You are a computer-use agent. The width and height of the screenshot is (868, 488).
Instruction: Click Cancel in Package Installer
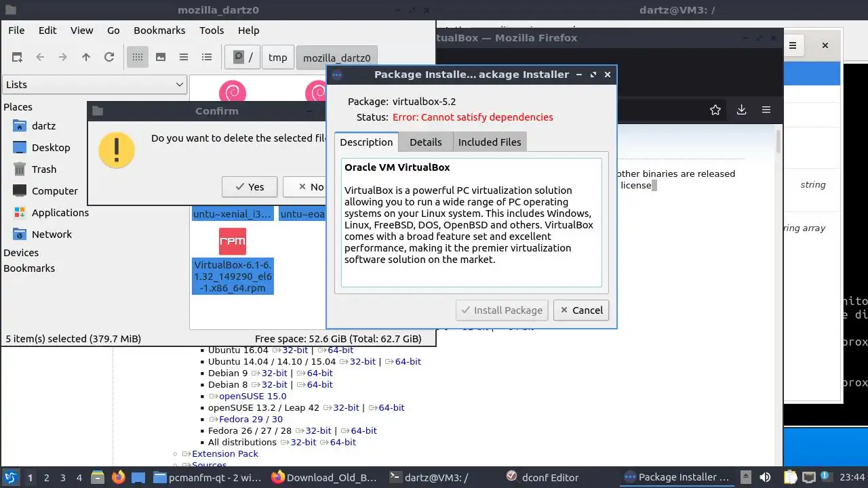(x=581, y=310)
